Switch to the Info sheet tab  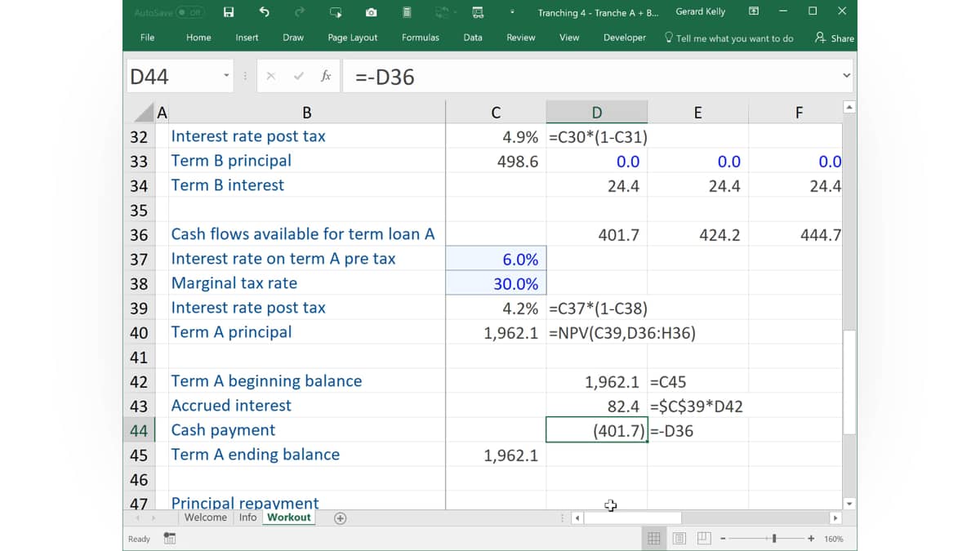point(248,518)
